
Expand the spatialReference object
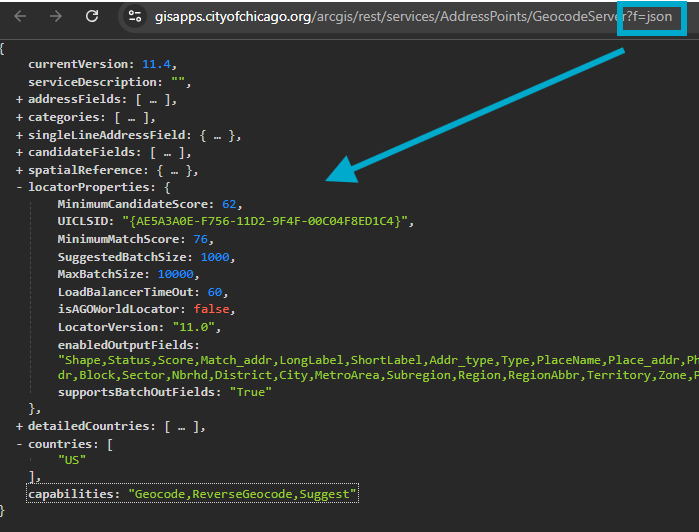pos(19,170)
